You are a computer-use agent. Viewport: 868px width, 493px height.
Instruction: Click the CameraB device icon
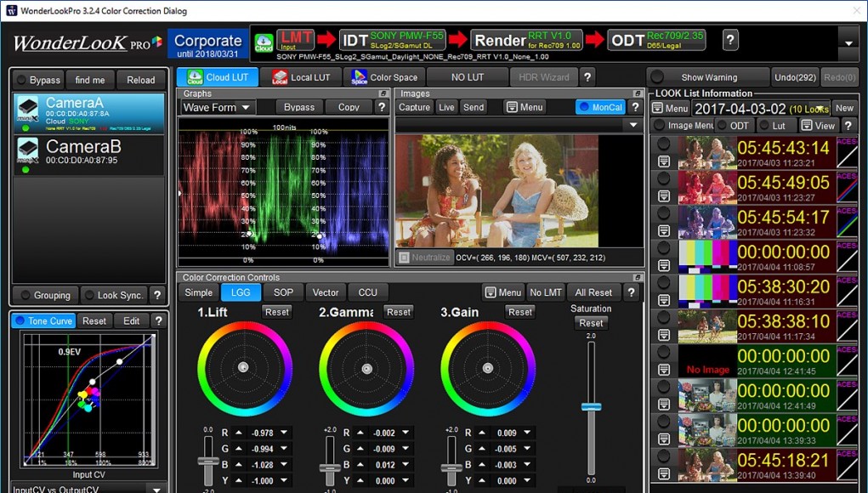click(x=28, y=150)
